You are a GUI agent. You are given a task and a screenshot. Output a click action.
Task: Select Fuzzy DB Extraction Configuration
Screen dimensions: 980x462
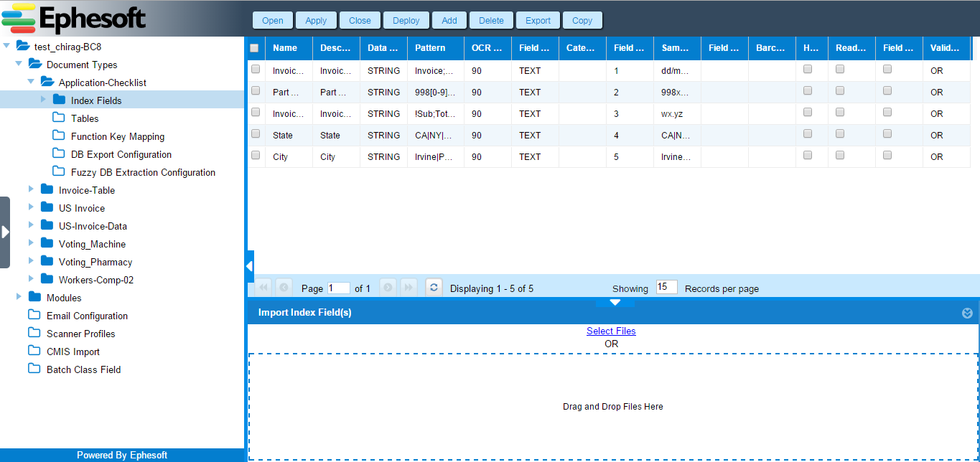pyautogui.click(x=143, y=172)
